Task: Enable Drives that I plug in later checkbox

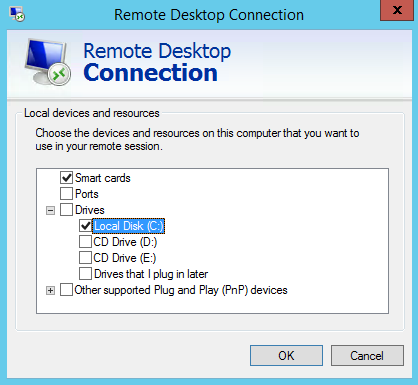Action: pyautogui.click(x=85, y=274)
